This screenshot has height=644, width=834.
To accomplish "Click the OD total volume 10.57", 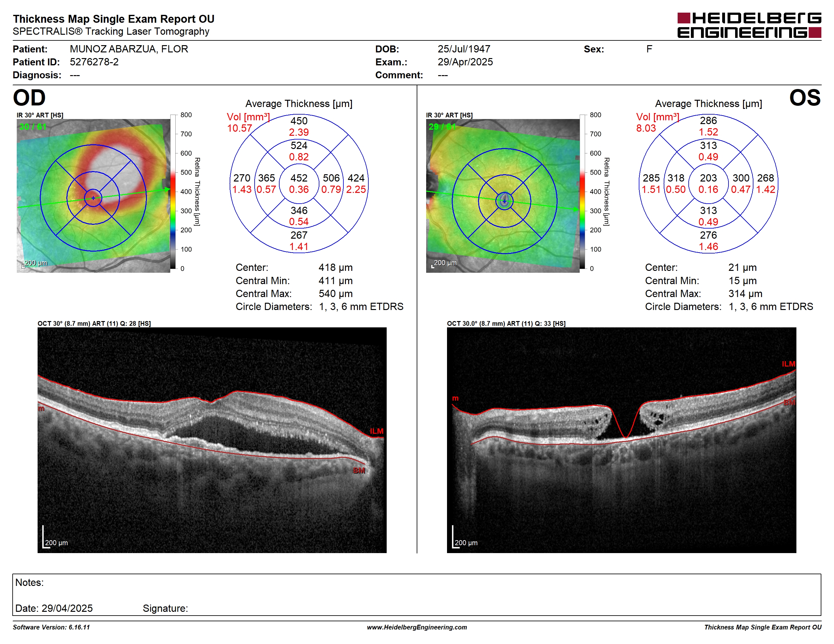I will [x=239, y=128].
